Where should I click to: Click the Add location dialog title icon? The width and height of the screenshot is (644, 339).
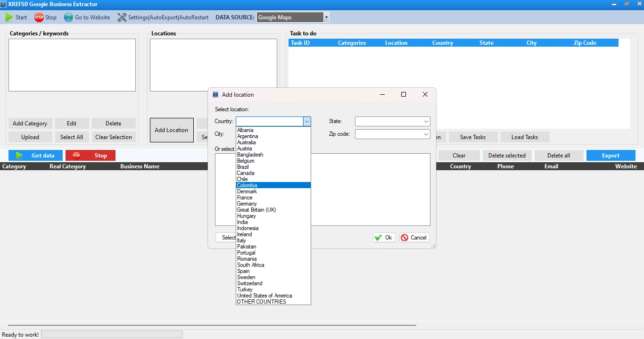coord(215,94)
